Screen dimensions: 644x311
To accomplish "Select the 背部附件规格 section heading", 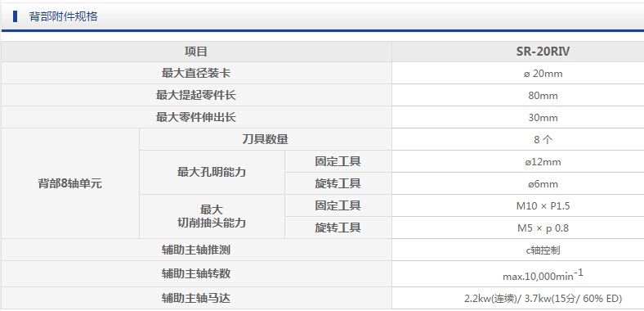I will point(63,16).
